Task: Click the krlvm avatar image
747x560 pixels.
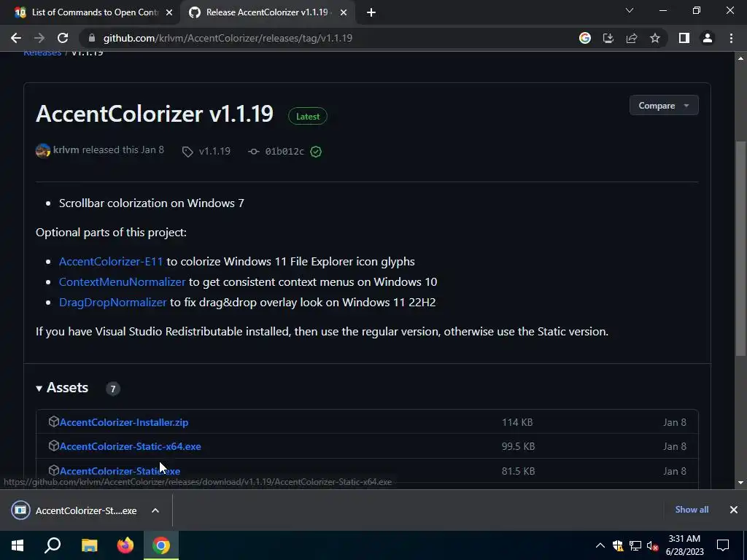Action: [43, 151]
